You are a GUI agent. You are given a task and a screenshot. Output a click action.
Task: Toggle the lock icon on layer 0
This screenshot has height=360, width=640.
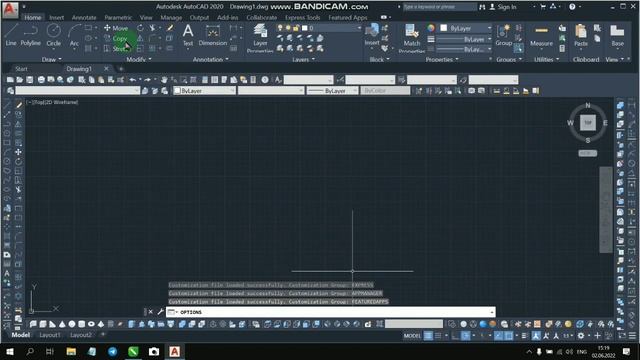click(x=296, y=28)
